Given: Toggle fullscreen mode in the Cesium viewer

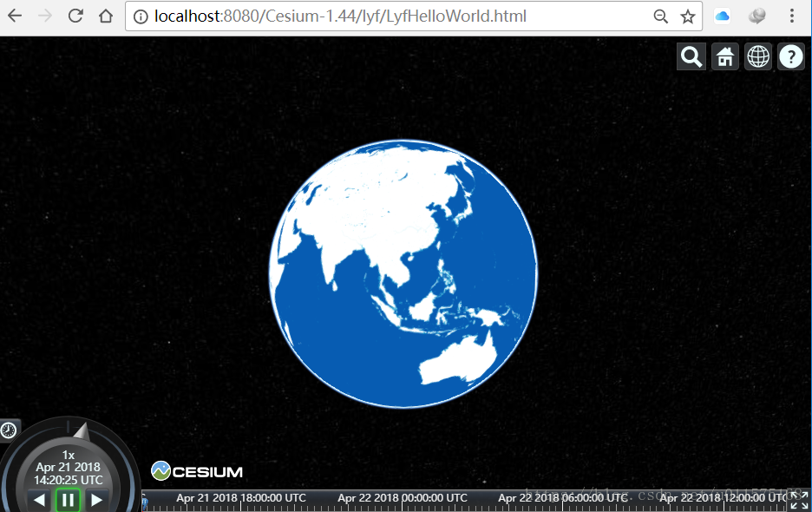Looking at the screenshot, I should [800, 500].
